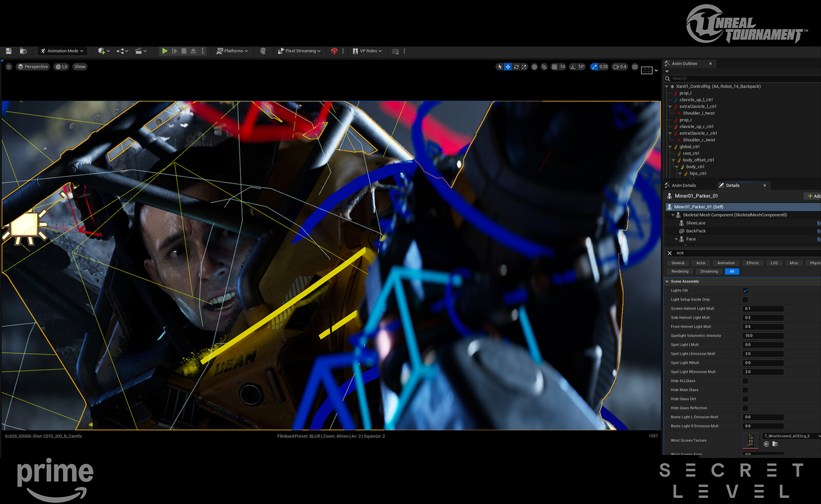Open the viewport hamburger options menu
821x504 pixels.
coord(9,67)
